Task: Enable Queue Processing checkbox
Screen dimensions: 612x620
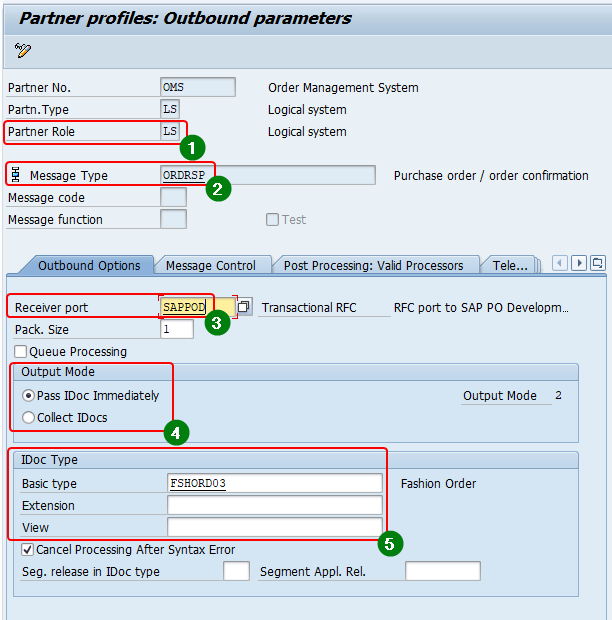Action: (20, 351)
